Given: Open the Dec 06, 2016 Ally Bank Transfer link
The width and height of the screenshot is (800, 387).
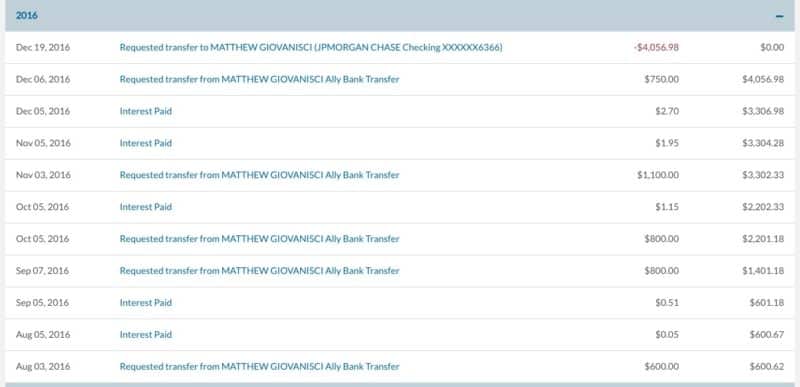Looking at the screenshot, I should click(259, 80).
